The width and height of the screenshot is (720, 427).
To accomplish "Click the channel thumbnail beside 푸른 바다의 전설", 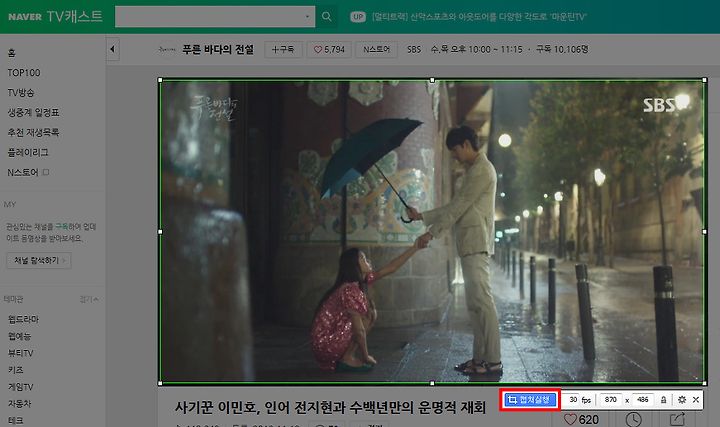I will pyautogui.click(x=167, y=49).
